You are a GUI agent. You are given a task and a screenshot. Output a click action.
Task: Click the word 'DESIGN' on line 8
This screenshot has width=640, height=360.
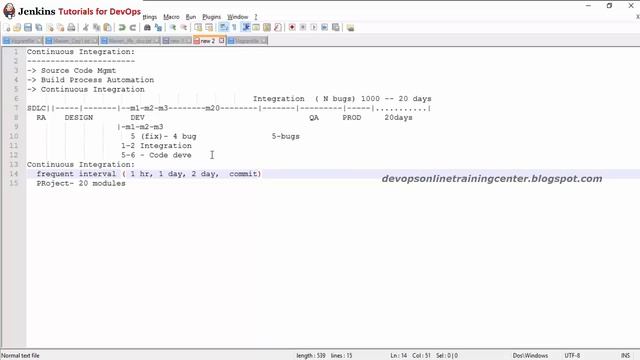click(x=79, y=118)
